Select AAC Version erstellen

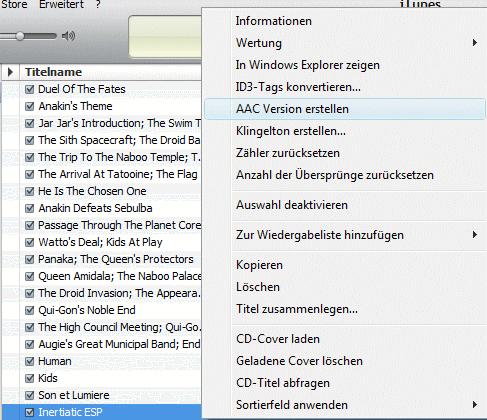pos(345,109)
